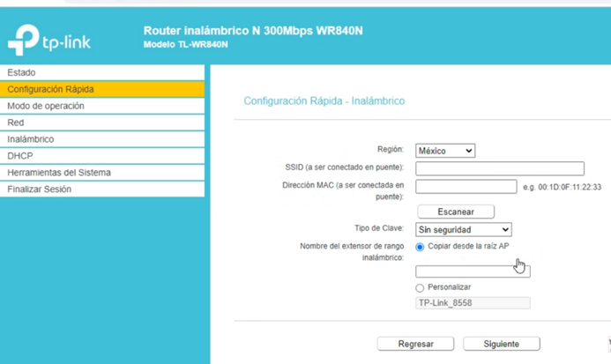The image size is (611, 364).
Task: Open the DHCP menu item
Action: tap(102, 156)
